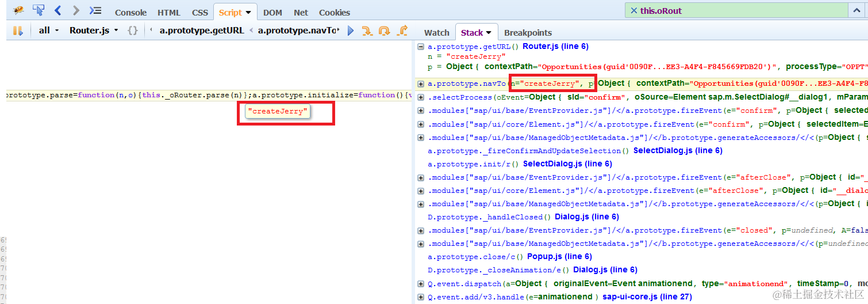The image size is (868, 304).
Task: Switch to the Cookies panel tab
Action: click(x=335, y=12)
